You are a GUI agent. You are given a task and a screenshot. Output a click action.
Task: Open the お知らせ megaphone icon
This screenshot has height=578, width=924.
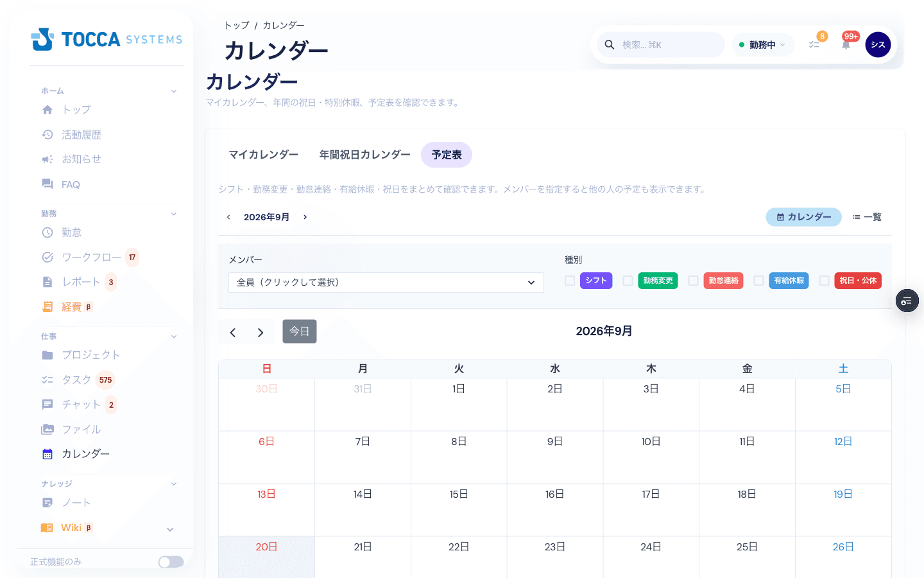point(47,159)
